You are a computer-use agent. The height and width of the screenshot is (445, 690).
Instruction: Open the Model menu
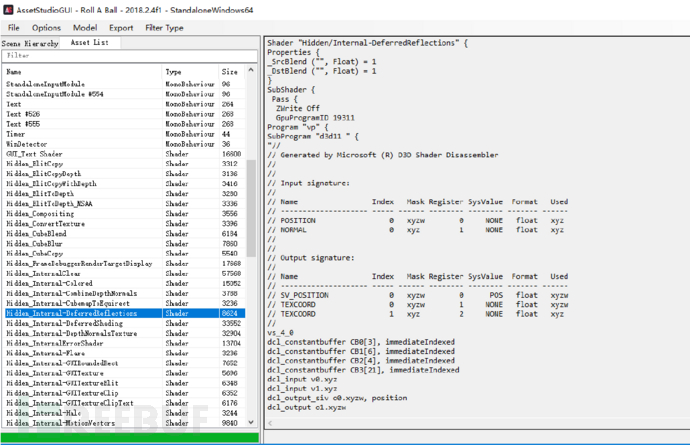pos(85,28)
